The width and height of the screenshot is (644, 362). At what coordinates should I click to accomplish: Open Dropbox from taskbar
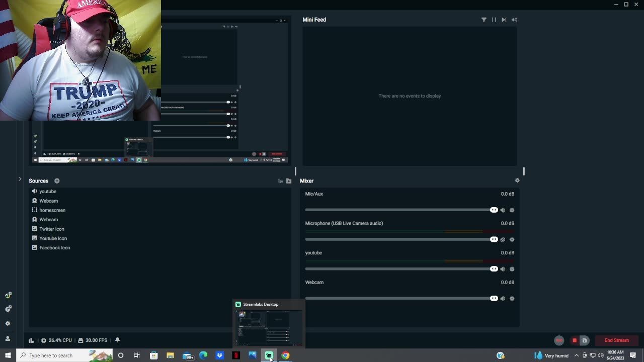point(220,355)
